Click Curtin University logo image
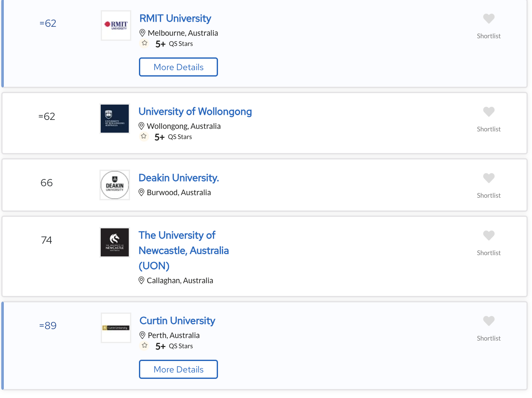The height and width of the screenshot is (398, 532). pos(116,328)
